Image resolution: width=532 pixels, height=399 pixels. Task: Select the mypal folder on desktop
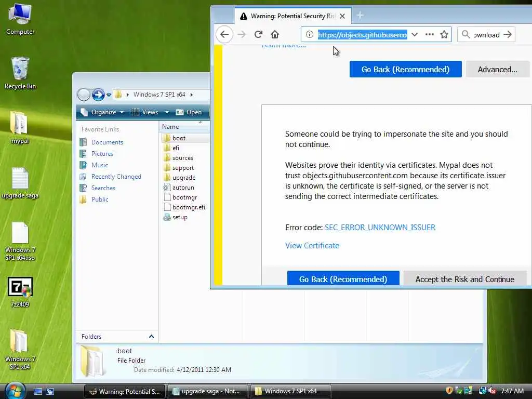20,128
